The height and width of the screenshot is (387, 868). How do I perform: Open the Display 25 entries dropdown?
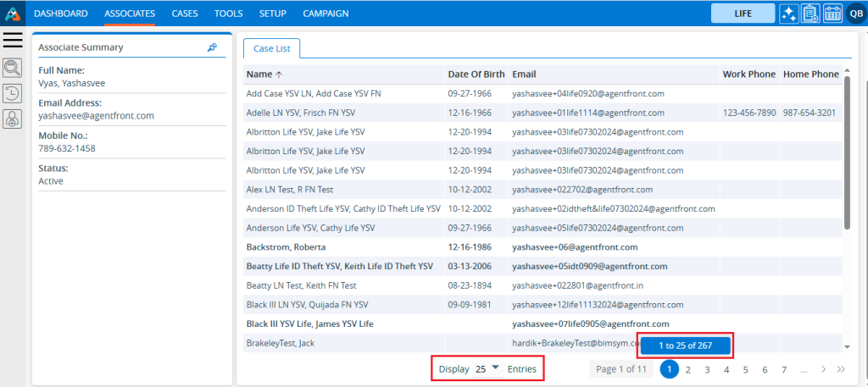(487, 369)
